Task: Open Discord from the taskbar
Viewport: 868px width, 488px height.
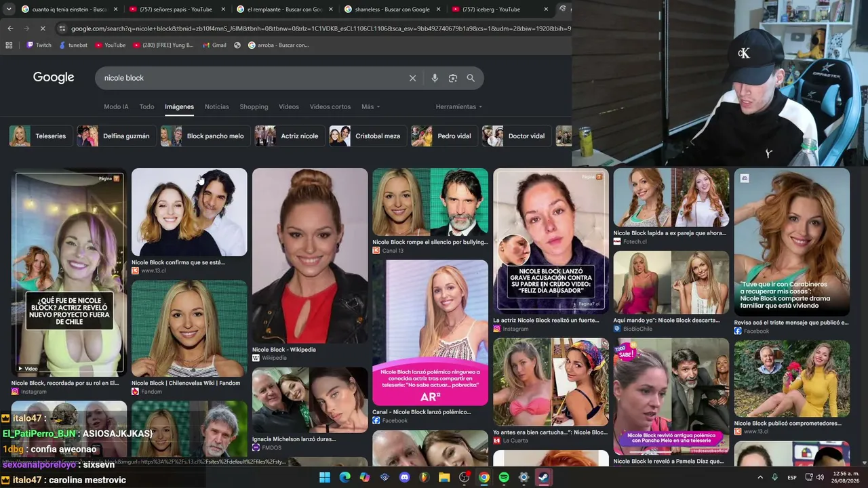Action: [405, 477]
